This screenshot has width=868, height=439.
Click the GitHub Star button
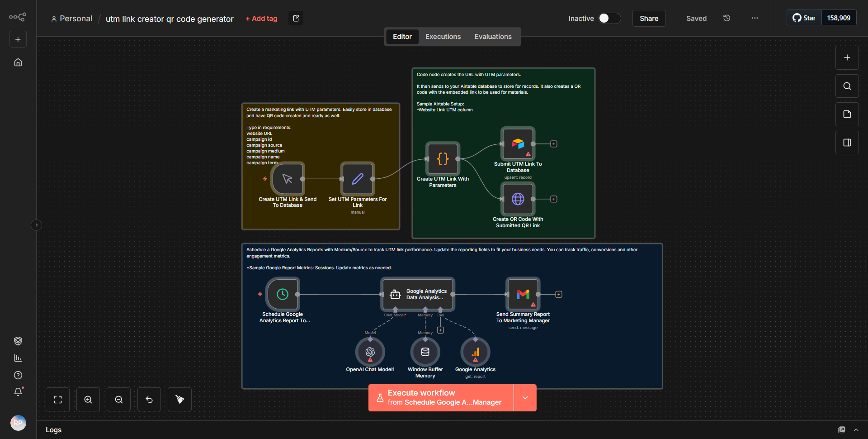tap(804, 18)
